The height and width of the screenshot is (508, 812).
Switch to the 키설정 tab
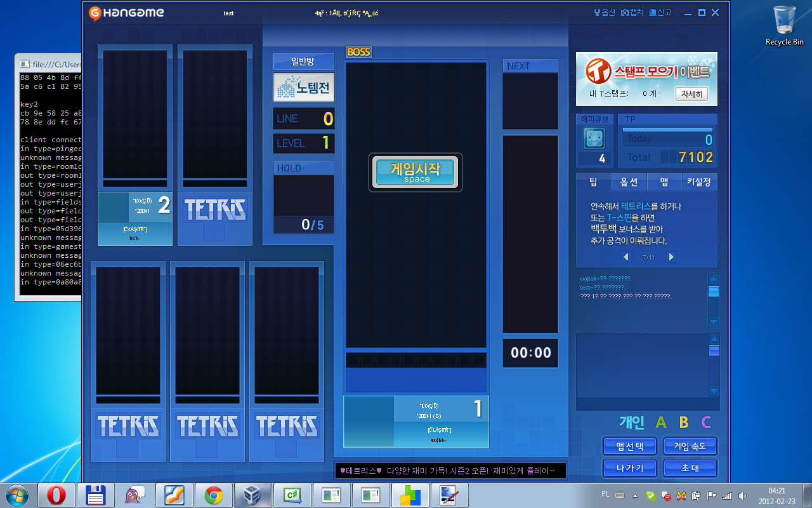pos(700,182)
